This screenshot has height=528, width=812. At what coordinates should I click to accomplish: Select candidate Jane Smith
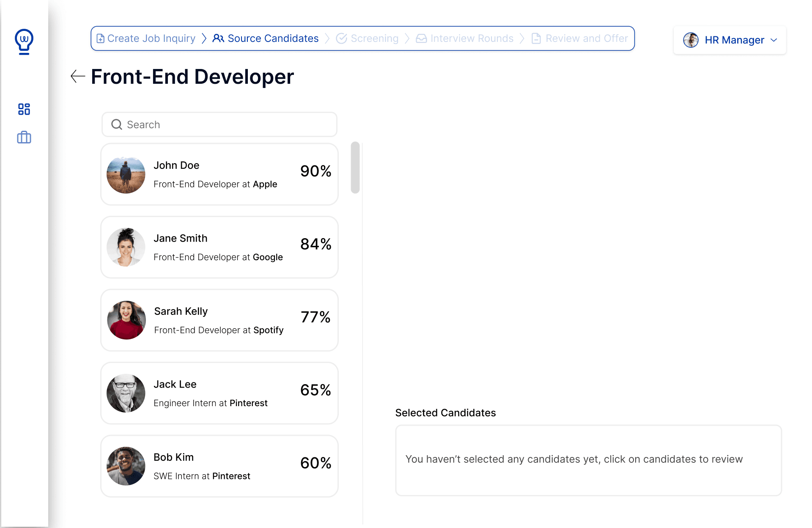[219, 247]
